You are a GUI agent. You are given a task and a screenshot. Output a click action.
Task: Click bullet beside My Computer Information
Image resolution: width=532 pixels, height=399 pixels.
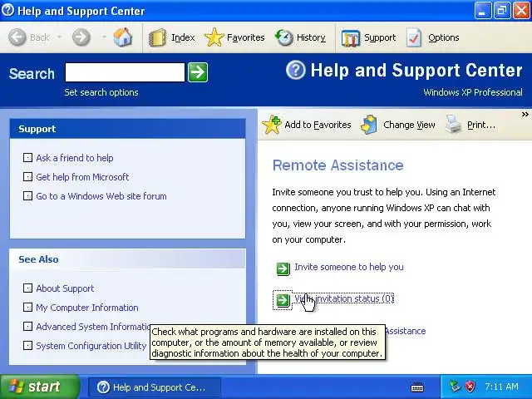point(27,307)
